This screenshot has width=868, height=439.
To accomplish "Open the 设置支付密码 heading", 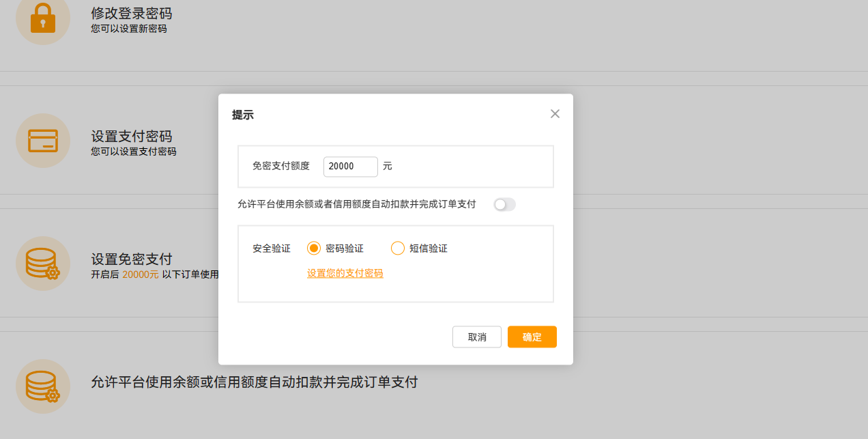I will pyautogui.click(x=131, y=137).
